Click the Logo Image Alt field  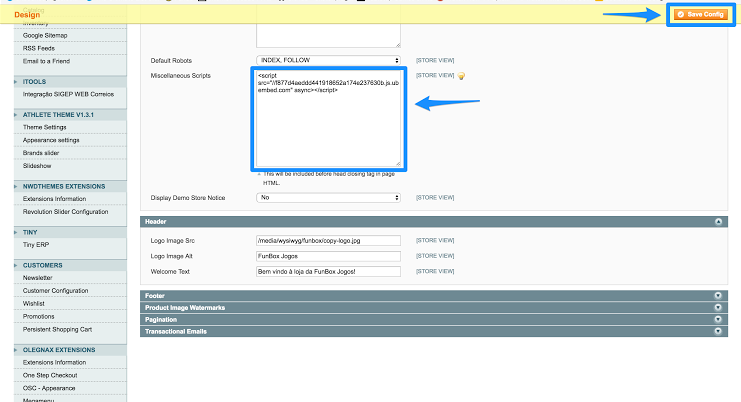(328, 256)
